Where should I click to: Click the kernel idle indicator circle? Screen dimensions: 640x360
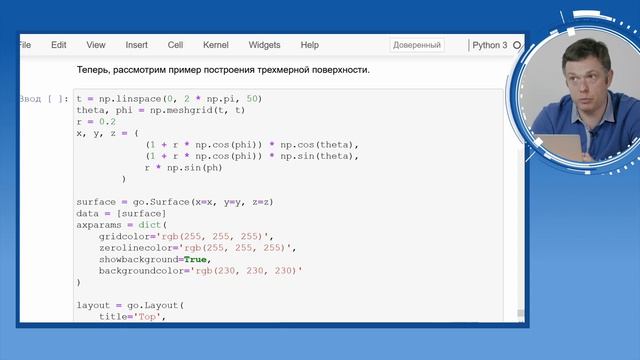517,45
